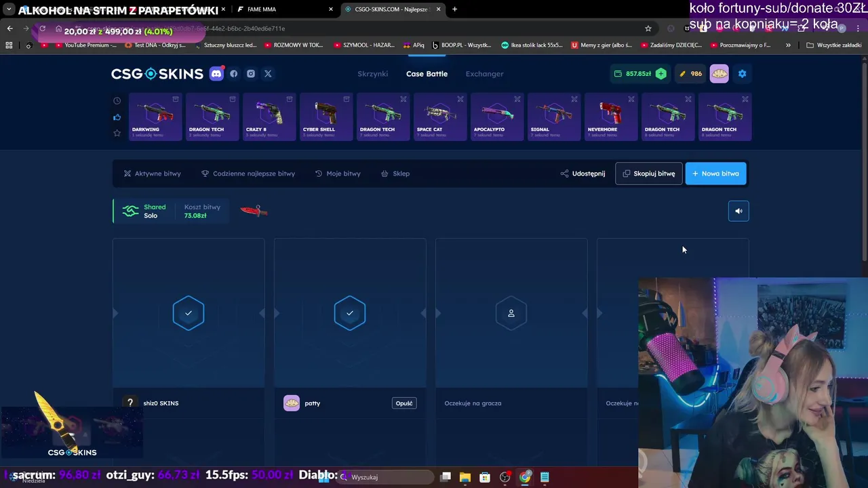868x488 pixels.
Task: Open a new browser tab
Action: [x=454, y=9]
